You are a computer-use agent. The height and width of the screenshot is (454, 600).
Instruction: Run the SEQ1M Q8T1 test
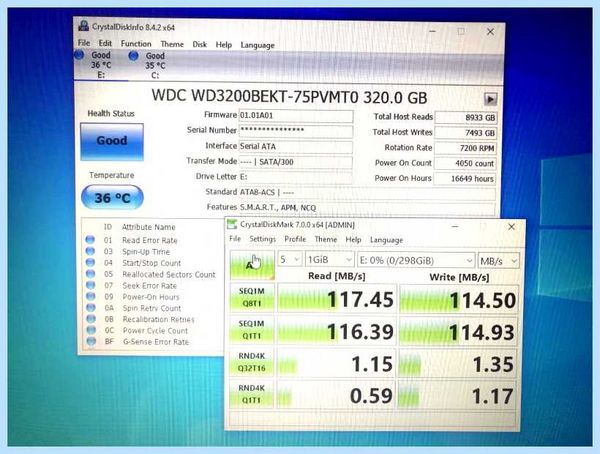click(x=252, y=297)
